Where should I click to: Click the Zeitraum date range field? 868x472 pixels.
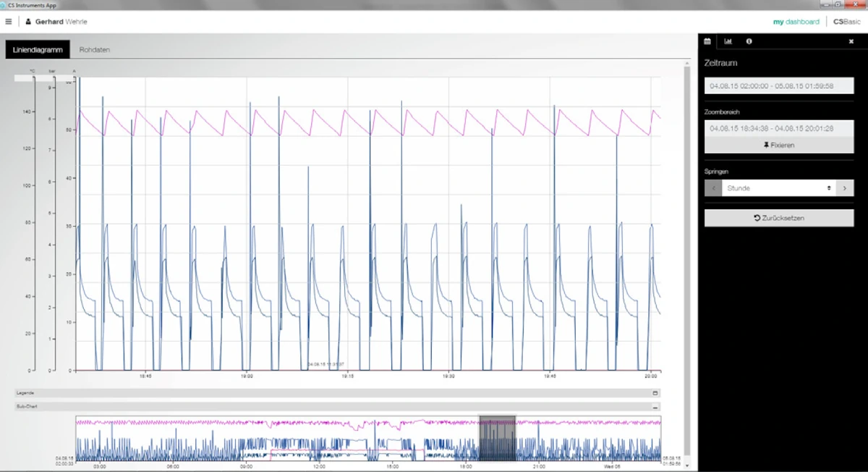coord(778,85)
